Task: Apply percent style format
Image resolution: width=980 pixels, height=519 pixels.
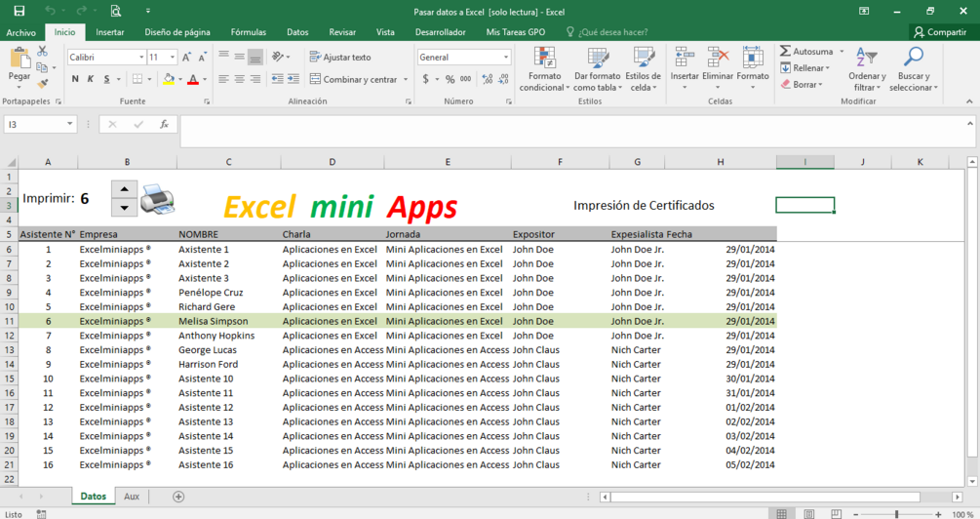Action: point(450,79)
